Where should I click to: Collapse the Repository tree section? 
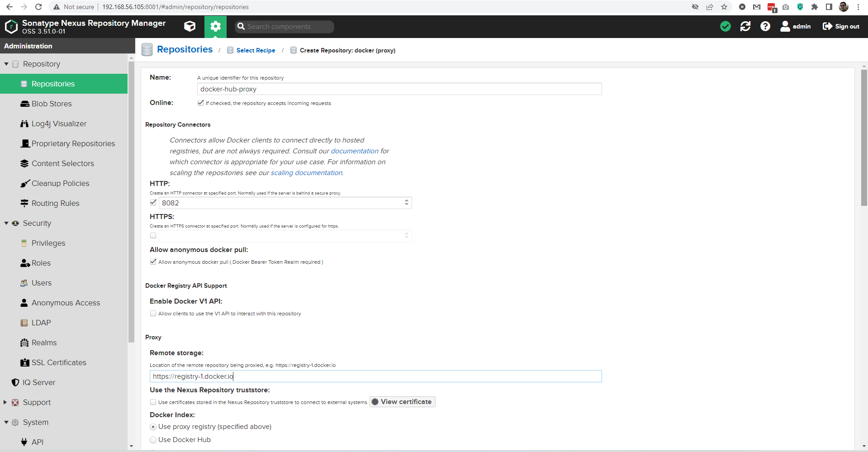coord(6,64)
